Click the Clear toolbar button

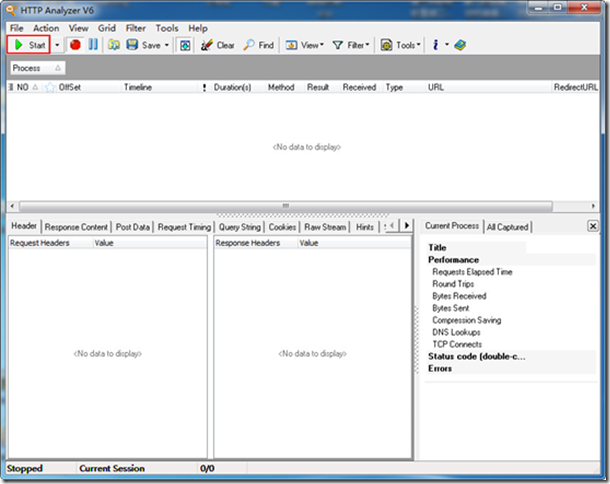point(218,45)
